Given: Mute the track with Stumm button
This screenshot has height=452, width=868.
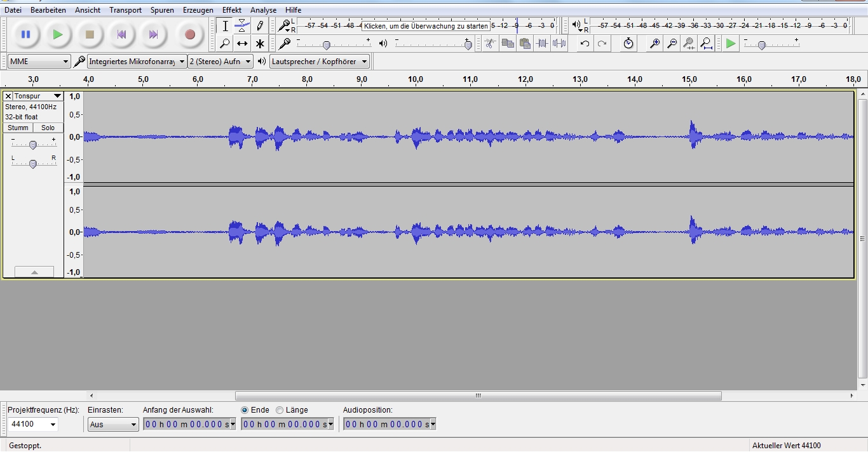Looking at the screenshot, I should [x=18, y=128].
